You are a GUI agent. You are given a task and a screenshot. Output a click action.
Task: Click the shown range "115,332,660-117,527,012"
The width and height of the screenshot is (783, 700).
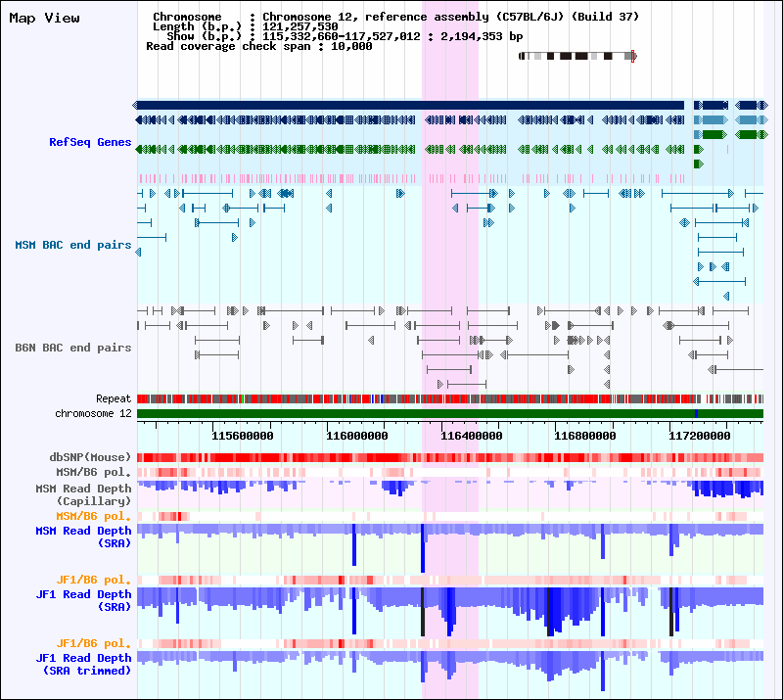click(x=342, y=36)
